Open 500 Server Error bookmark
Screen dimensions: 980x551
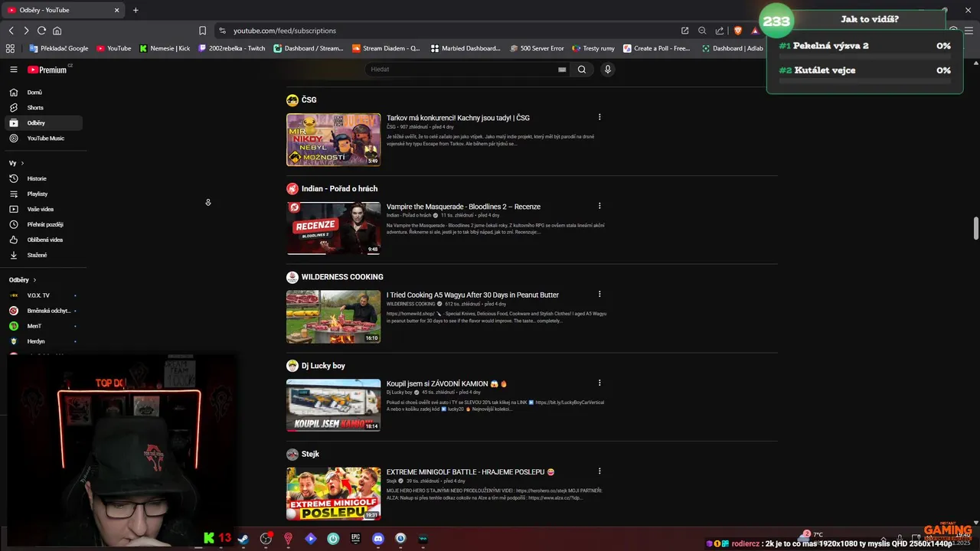point(537,48)
